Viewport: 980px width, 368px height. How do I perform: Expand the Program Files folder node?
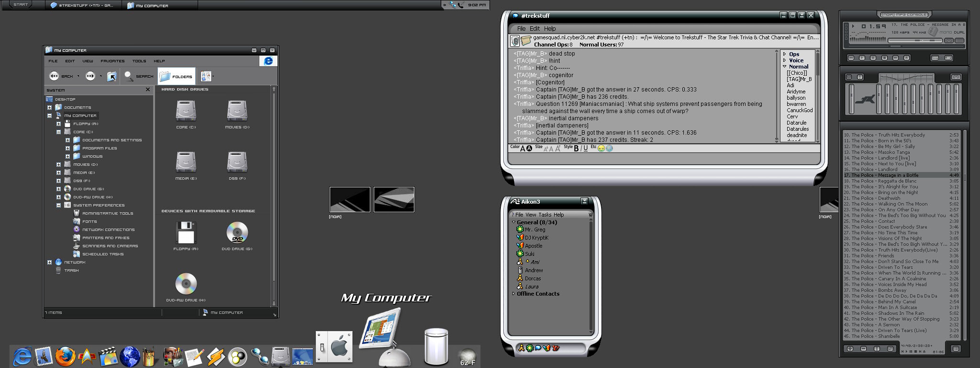point(67,148)
